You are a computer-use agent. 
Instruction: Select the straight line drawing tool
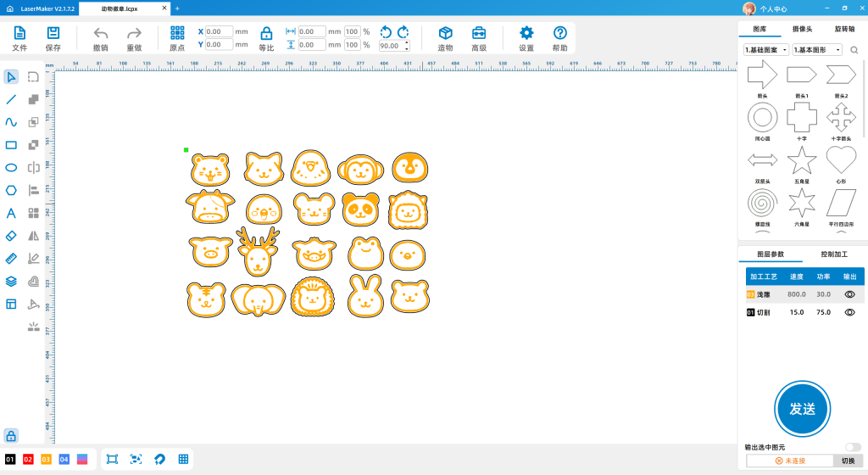11,99
